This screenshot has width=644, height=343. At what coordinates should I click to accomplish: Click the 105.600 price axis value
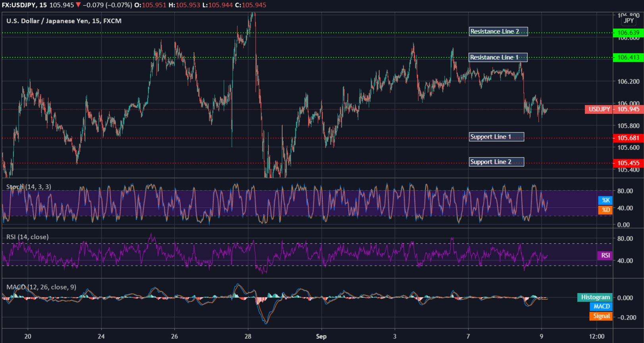[x=628, y=148]
